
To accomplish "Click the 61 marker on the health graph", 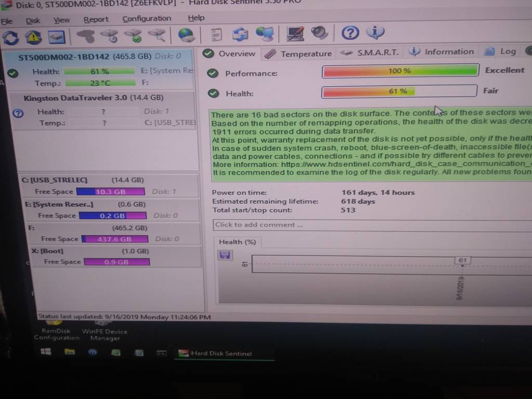I will point(462,260).
